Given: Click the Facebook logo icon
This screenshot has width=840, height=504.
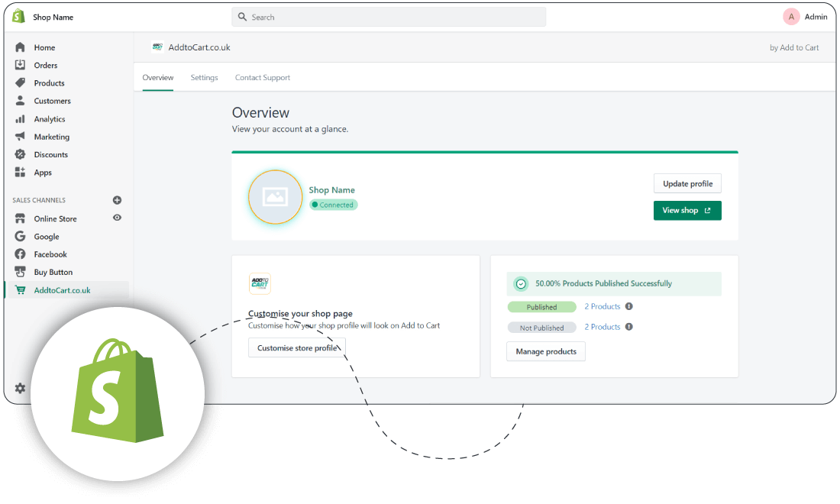Looking at the screenshot, I should pyautogui.click(x=20, y=254).
